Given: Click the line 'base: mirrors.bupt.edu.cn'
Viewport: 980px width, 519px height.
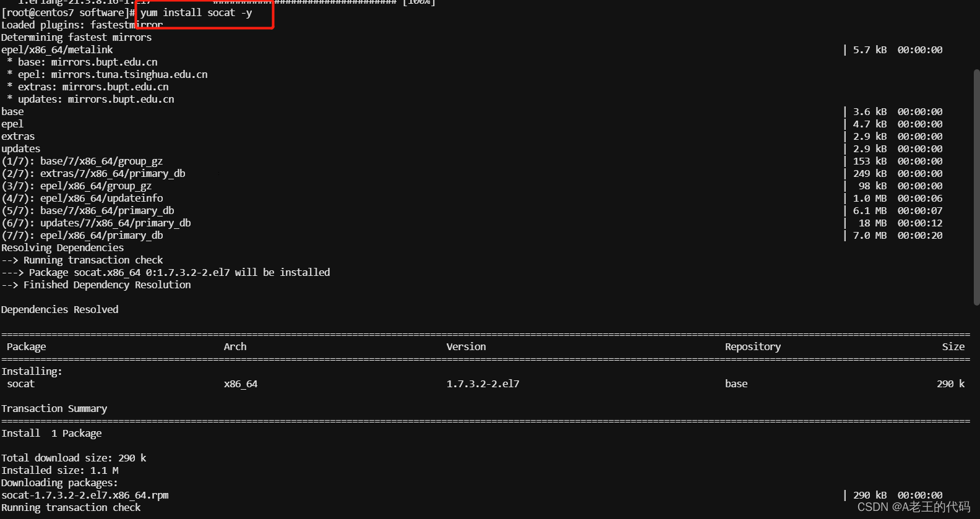Looking at the screenshot, I should pos(88,62).
